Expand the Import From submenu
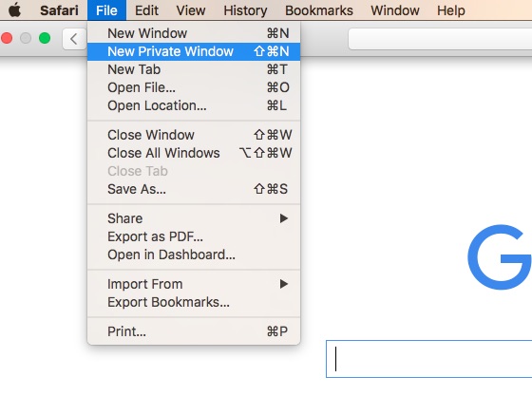 pyautogui.click(x=194, y=284)
